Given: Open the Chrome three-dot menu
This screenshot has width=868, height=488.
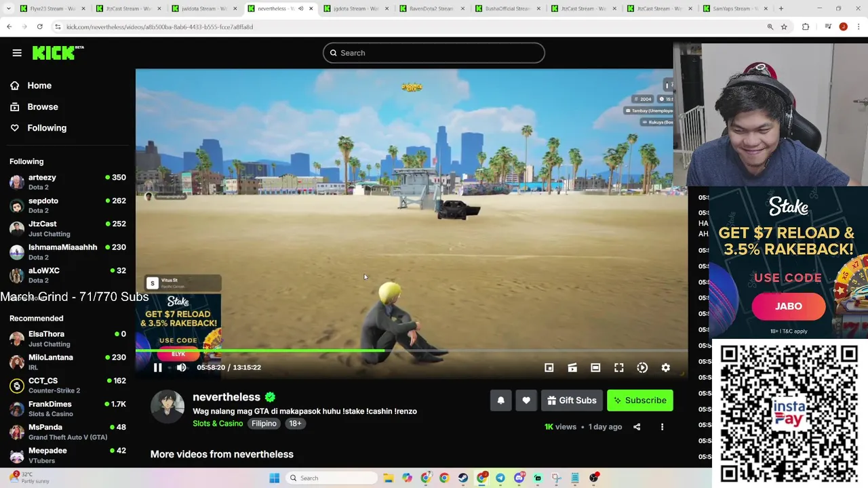Looking at the screenshot, I should click(859, 26).
